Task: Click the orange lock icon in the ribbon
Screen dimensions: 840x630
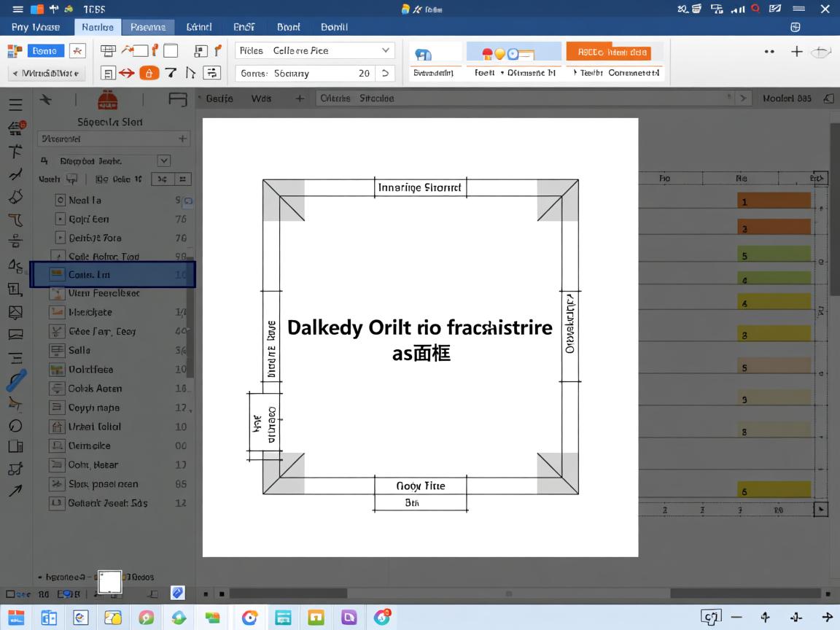Action: 149,73
